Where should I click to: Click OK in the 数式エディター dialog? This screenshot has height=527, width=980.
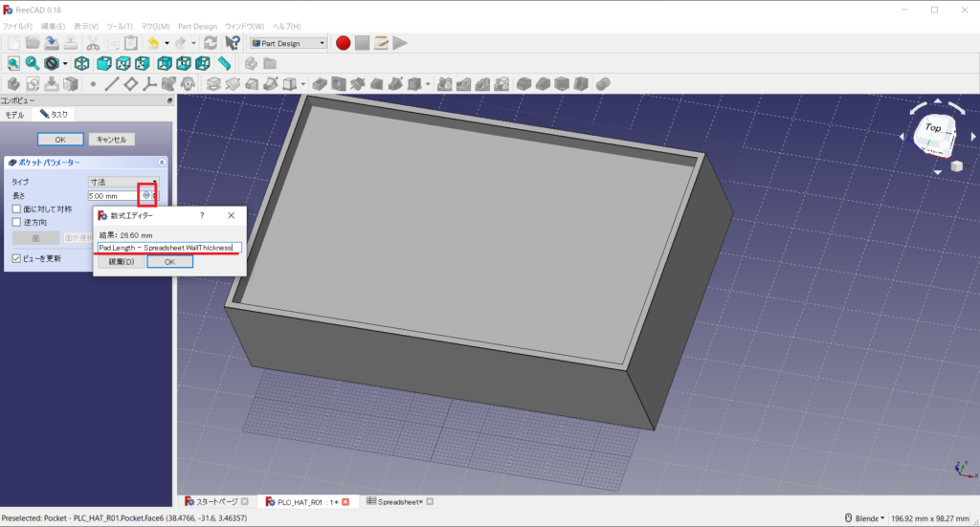pos(169,261)
